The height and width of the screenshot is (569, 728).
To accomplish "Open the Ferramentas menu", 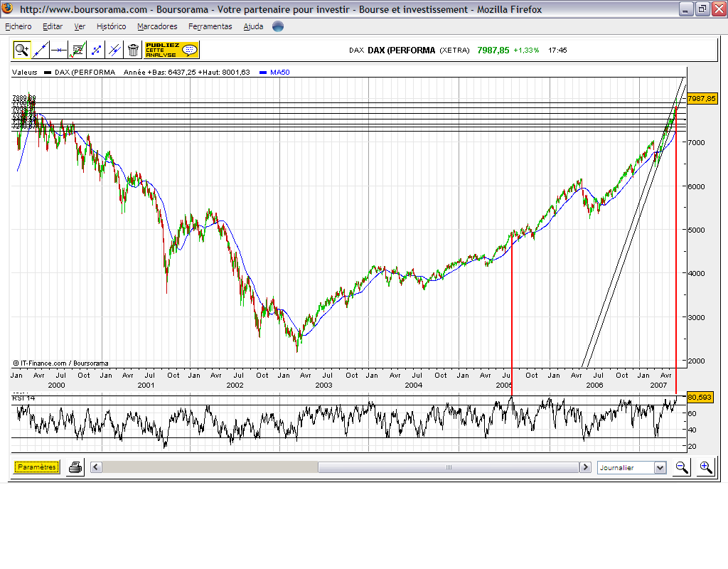I will pos(210,26).
